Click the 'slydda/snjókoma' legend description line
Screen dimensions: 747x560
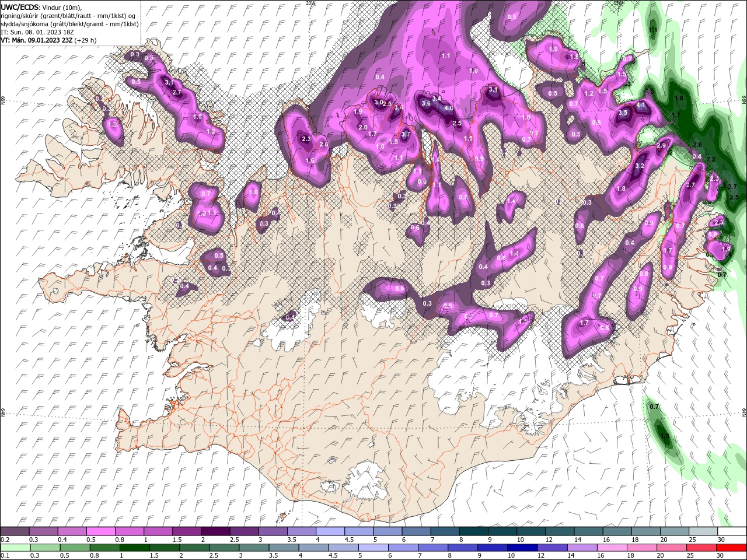click(69, 24)
